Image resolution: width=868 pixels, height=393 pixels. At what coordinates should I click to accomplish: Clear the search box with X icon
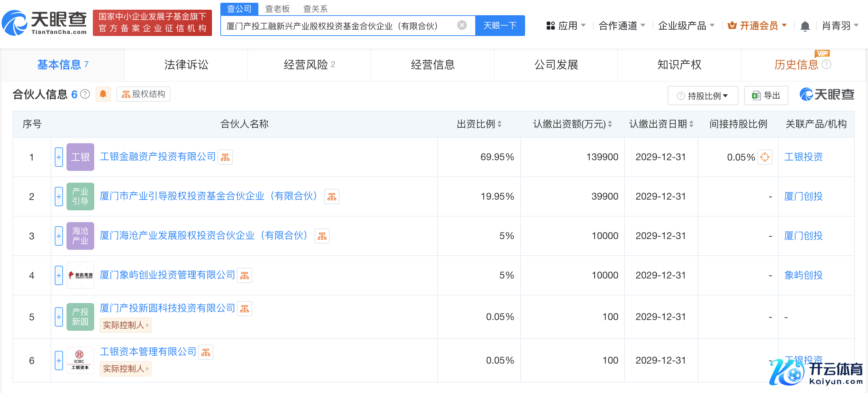pos(462,25)
